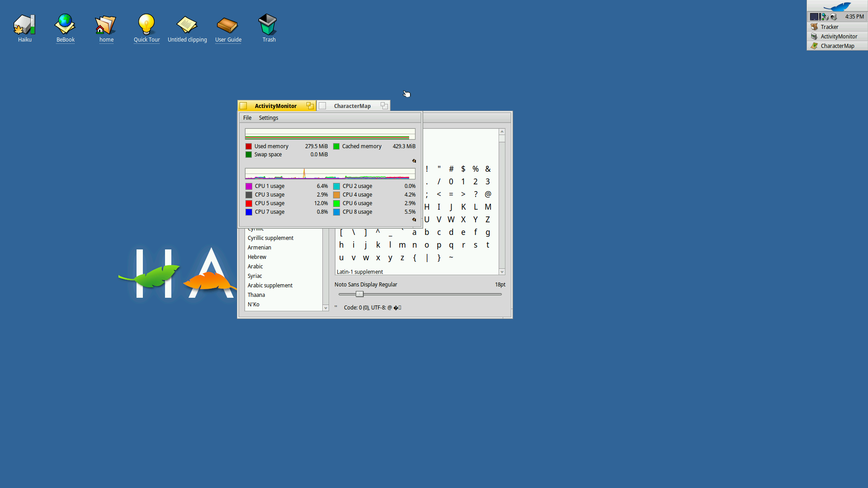868x488 pixels.
Task: Click the CPU 5 usage red swatch
Action: pos(249,203)
